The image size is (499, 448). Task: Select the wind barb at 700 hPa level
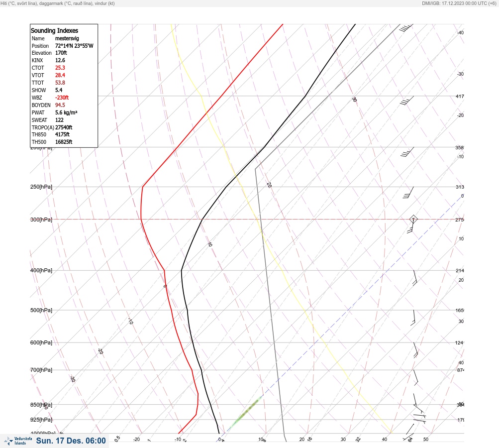point(415,377)
